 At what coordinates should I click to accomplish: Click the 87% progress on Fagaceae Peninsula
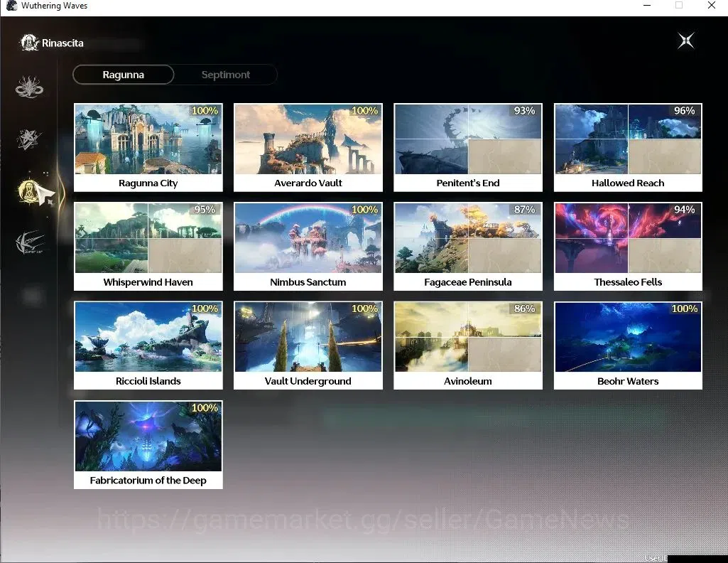point(525,210)
